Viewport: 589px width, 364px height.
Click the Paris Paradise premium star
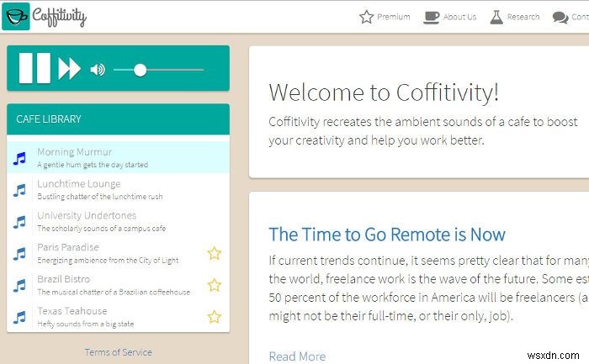click(x=214, y=253)
